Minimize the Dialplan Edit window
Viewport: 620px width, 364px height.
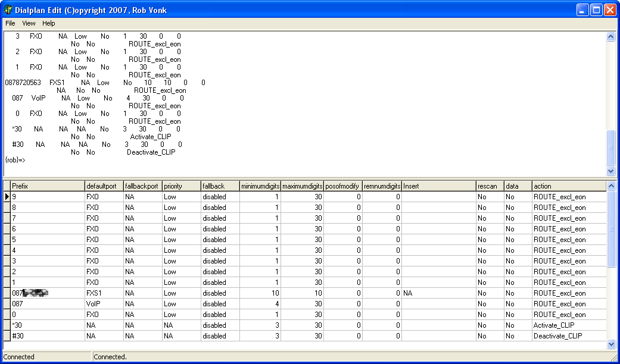click(x=582, y=10)
